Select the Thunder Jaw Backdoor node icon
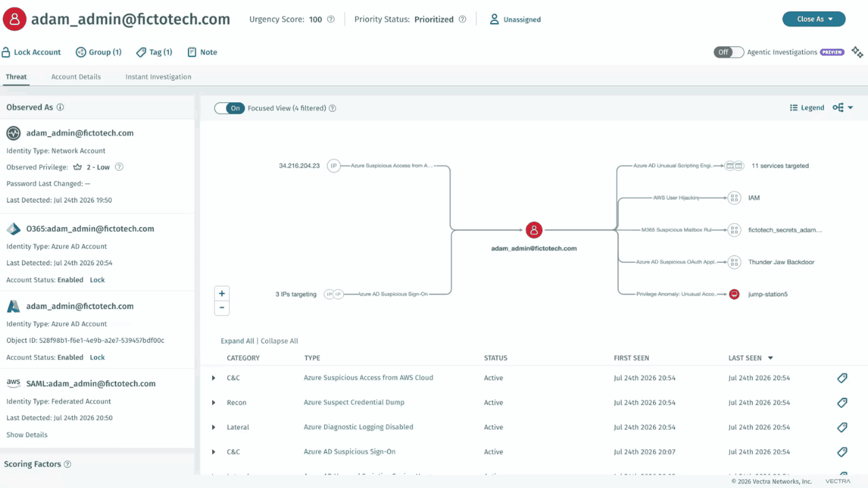 coord(734,262)
